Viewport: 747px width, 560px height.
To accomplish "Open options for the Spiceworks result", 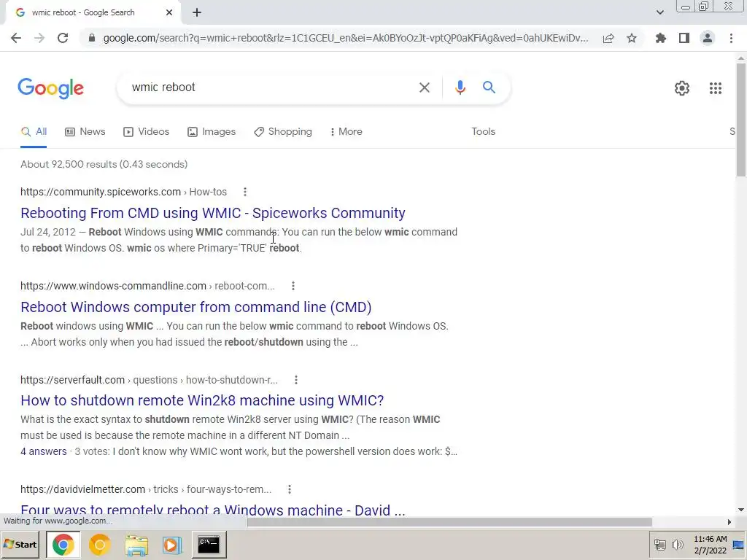I will point(245,192).
